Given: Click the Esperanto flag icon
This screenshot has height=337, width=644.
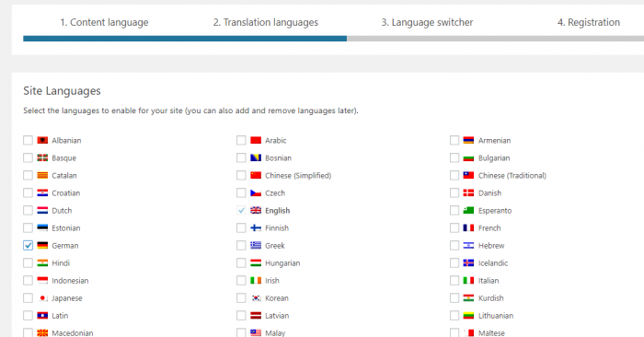Looking at the screenshot, I should (468, 211).
